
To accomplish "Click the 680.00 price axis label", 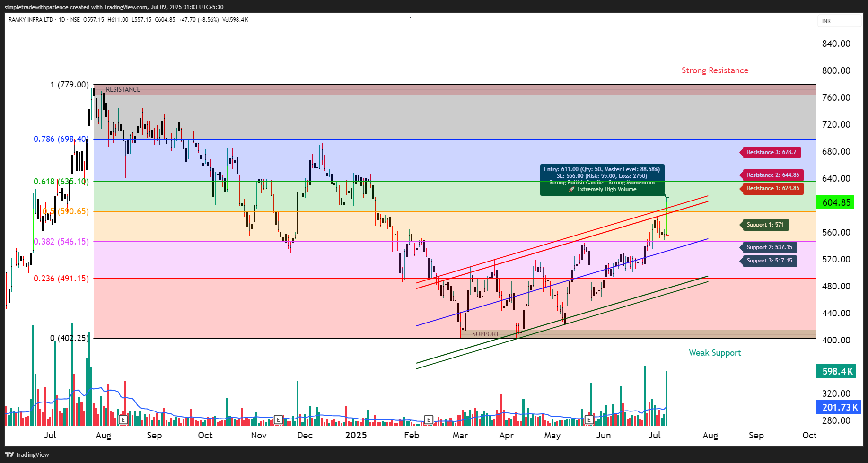I will 836,151.
